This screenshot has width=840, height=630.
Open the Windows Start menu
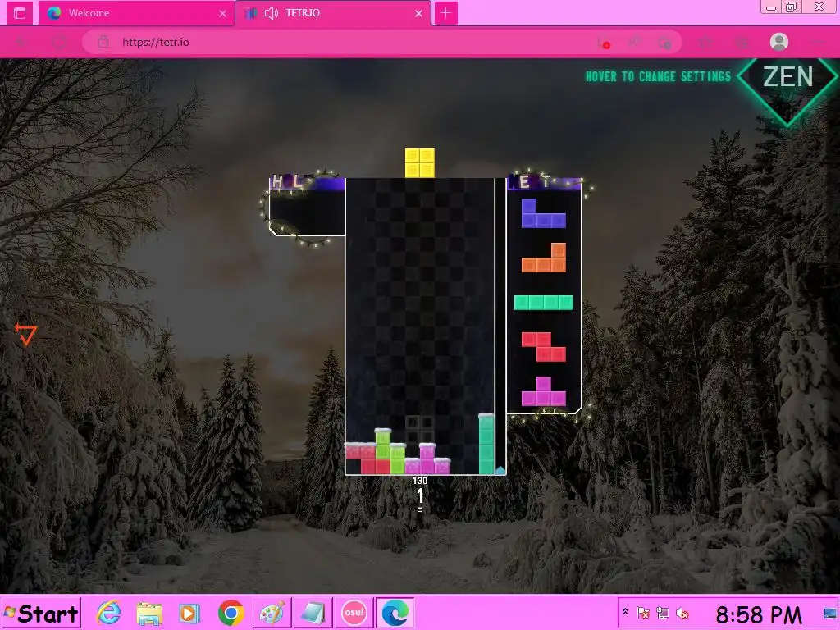(x=41, y=613)
